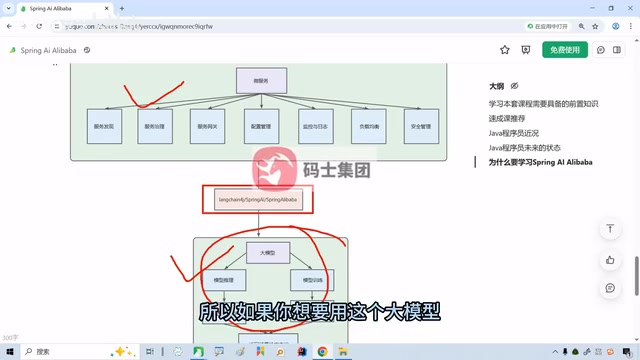Click the 安全管理 diagram box
The height and width of the screenshot is (360, 640).
(x=421, y=126)
